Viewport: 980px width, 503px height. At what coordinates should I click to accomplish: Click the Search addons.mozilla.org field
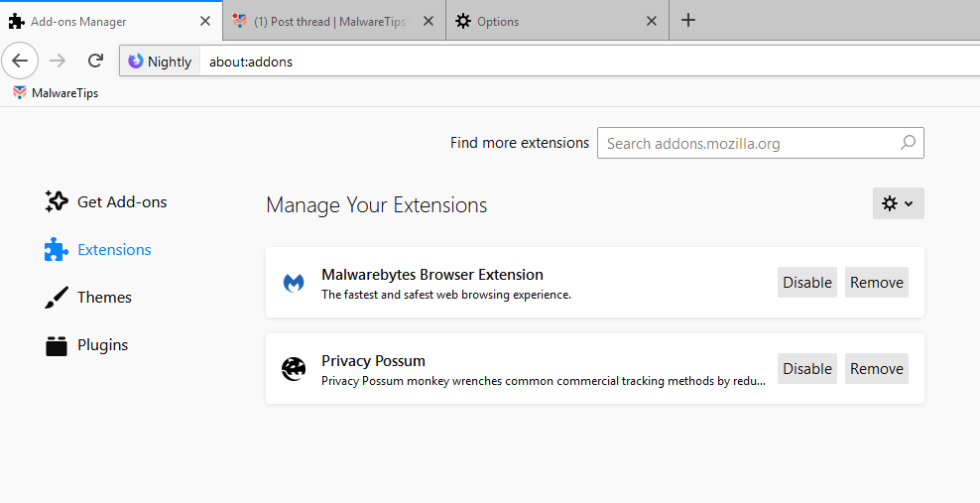coord(749,143)
